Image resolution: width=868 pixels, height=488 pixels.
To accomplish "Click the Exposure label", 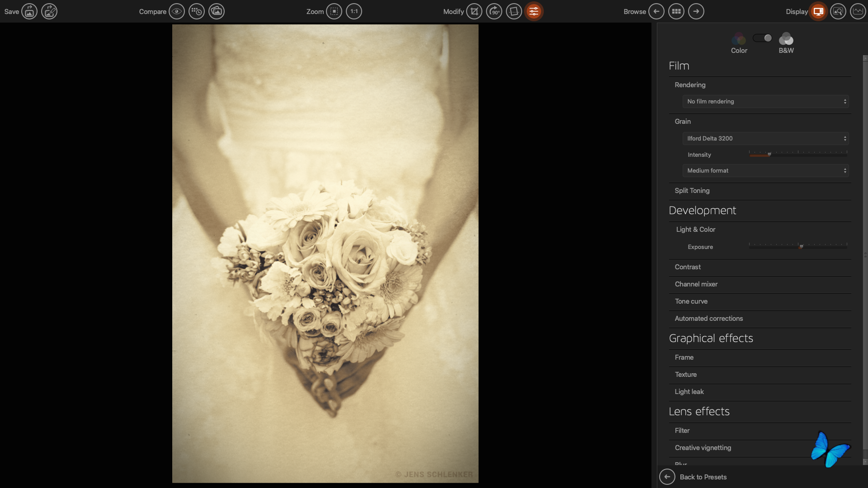I will coord(700,247).
